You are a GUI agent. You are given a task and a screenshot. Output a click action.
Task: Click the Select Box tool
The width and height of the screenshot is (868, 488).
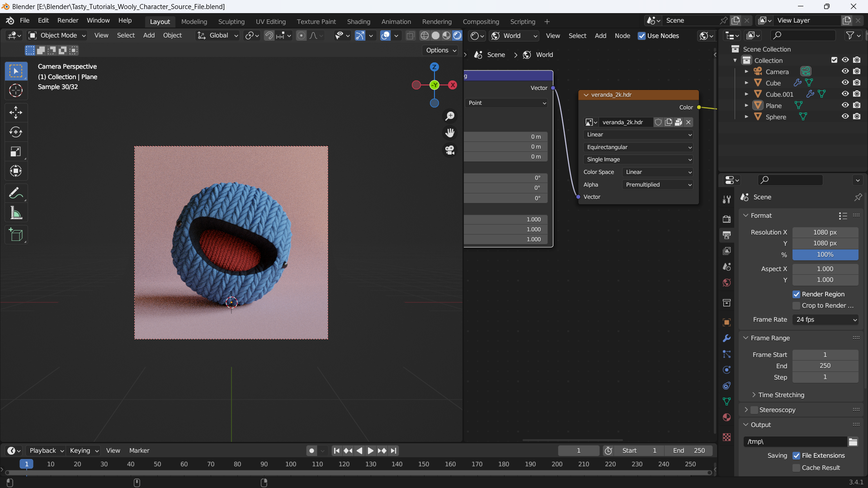click(16, 71)
